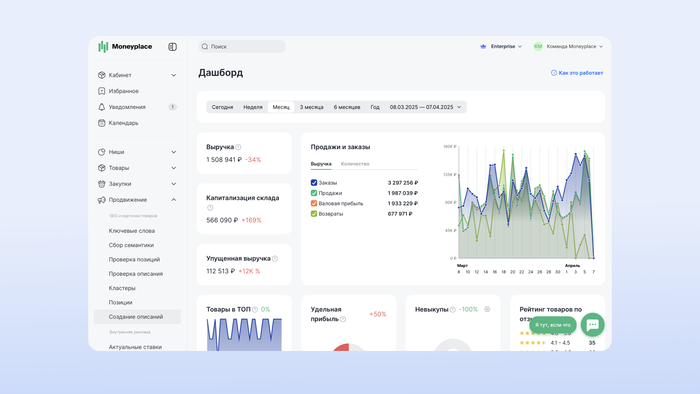Open Ключевые слова in sidebar
The width and height of the screenshot is (700, 394).
(132, 231)
